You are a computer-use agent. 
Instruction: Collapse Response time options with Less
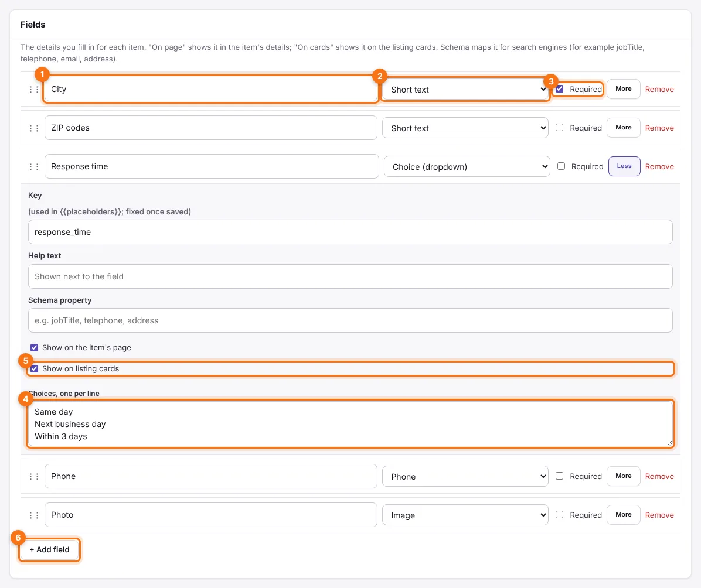pos(624,166)
